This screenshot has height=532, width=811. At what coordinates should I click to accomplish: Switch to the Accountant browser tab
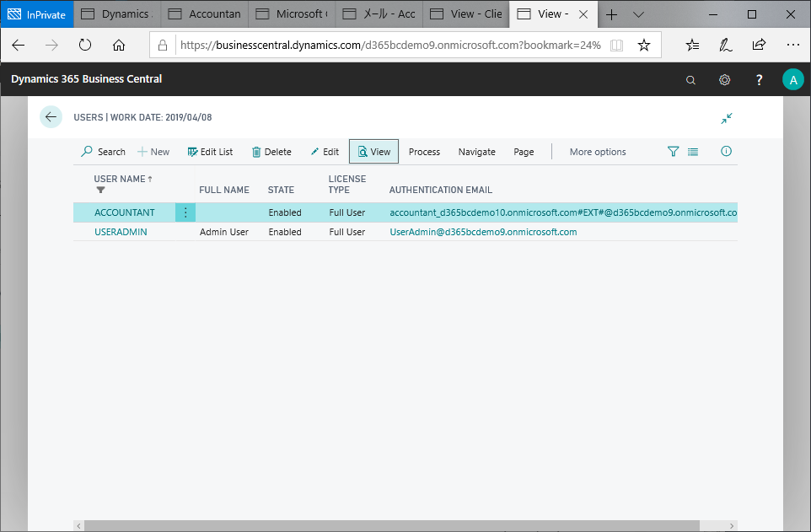click(205, 14)
